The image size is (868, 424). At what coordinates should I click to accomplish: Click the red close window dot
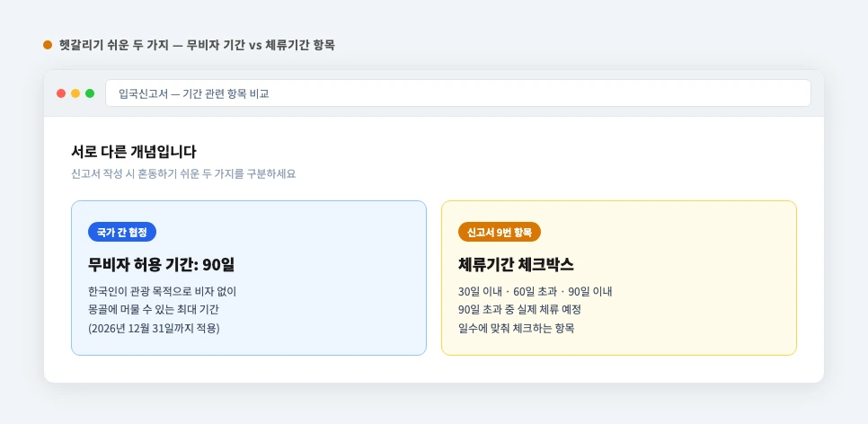[61, 93]
